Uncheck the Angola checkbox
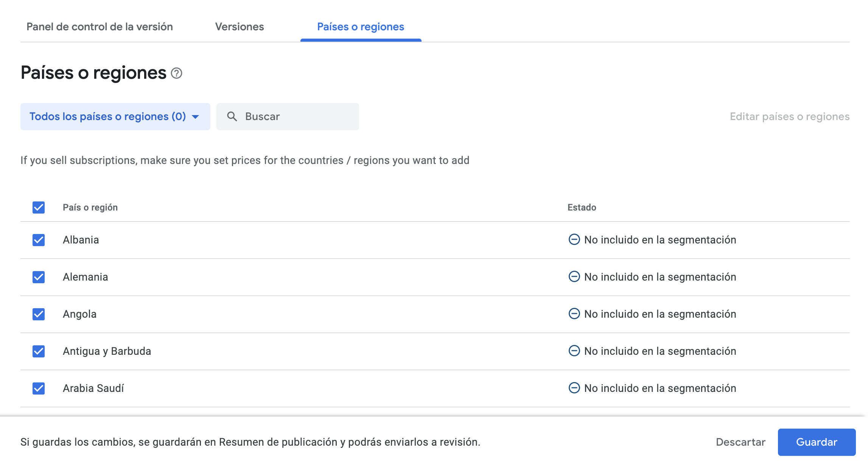Image resolution: width=868 pixels, height=468 pixels. tap(39, 314)
